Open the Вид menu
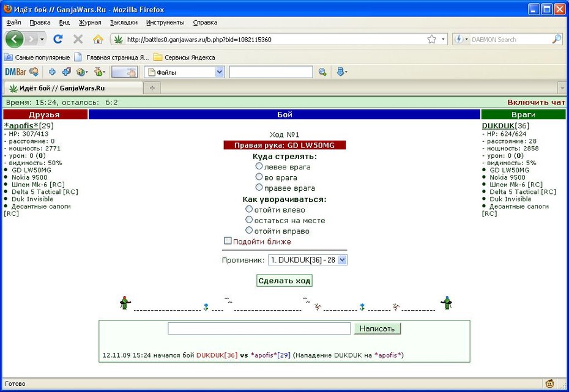Image resolution: width=569 pixels, height=392 pixels. coord(64,22)
